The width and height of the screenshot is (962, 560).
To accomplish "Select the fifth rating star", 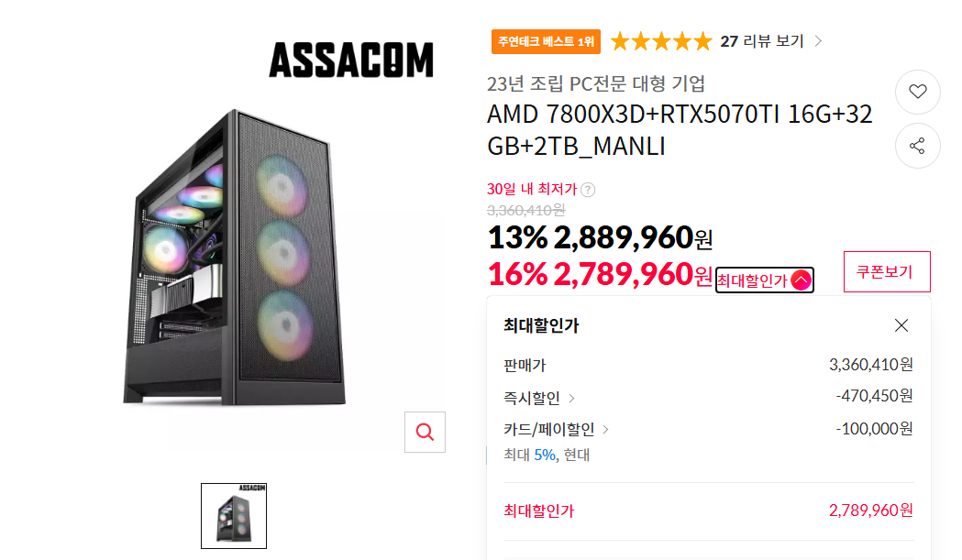I will [x=702, y=40].
